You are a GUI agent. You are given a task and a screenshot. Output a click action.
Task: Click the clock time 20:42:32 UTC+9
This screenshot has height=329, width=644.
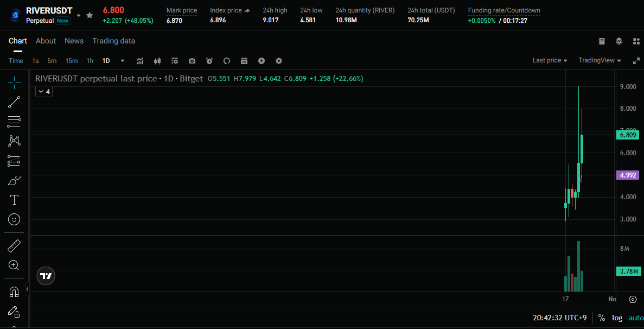coord(559,318)
